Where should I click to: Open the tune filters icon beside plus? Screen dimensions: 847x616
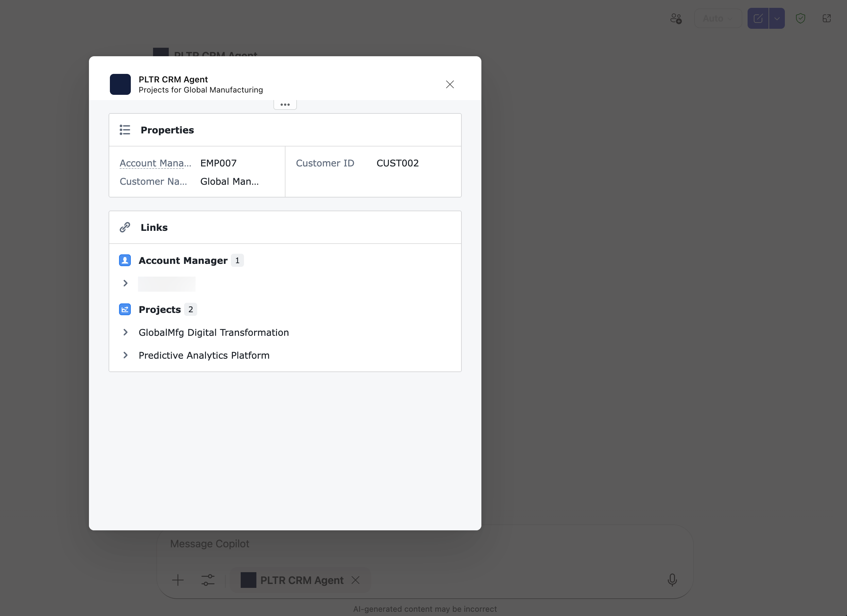(x=208, y=580)
